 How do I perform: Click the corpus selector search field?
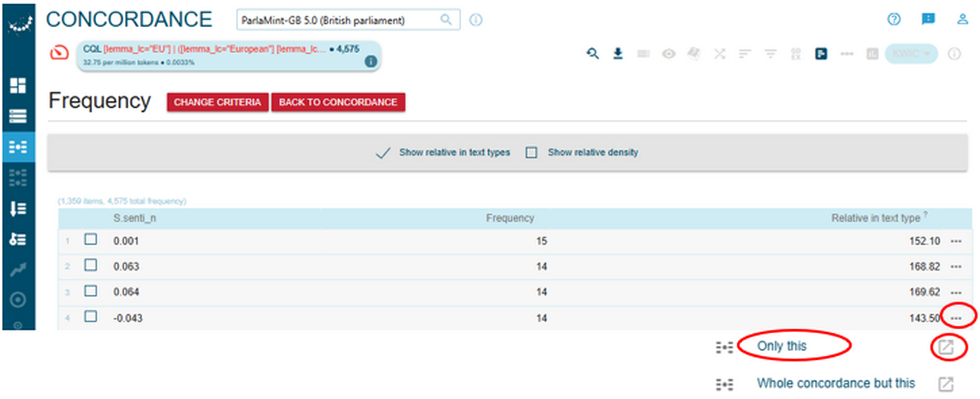pos(339,20)
